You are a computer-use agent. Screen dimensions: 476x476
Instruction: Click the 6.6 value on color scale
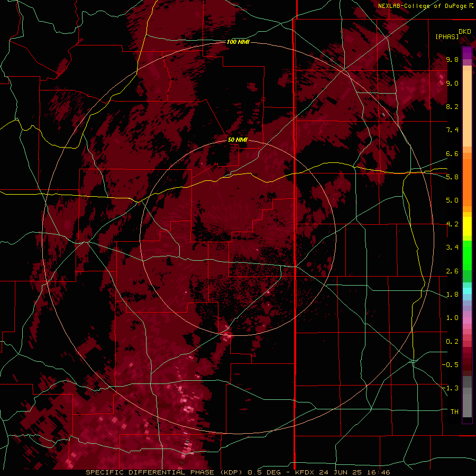pos(452,153)
